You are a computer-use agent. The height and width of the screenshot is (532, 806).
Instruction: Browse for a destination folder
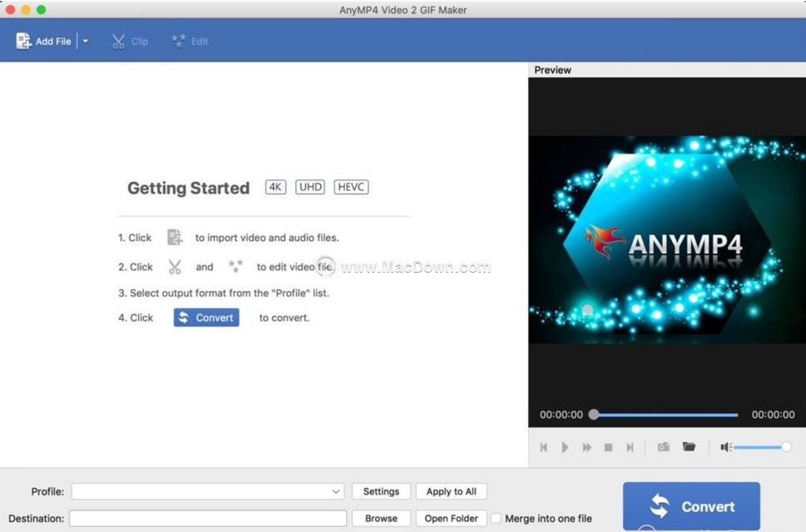click(x=381, y=518)
